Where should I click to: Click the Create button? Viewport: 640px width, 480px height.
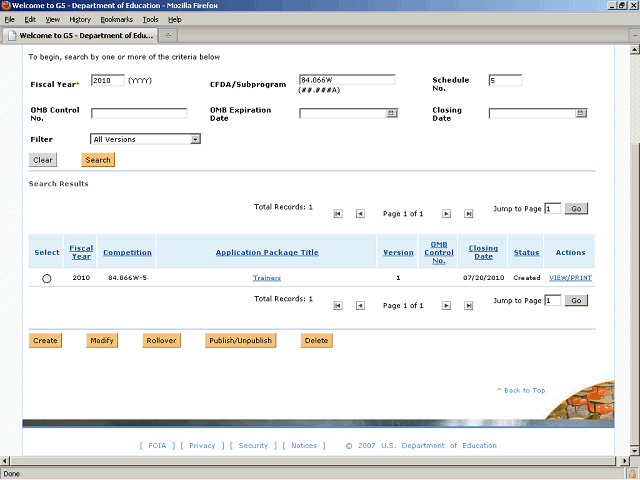[45, 340]
